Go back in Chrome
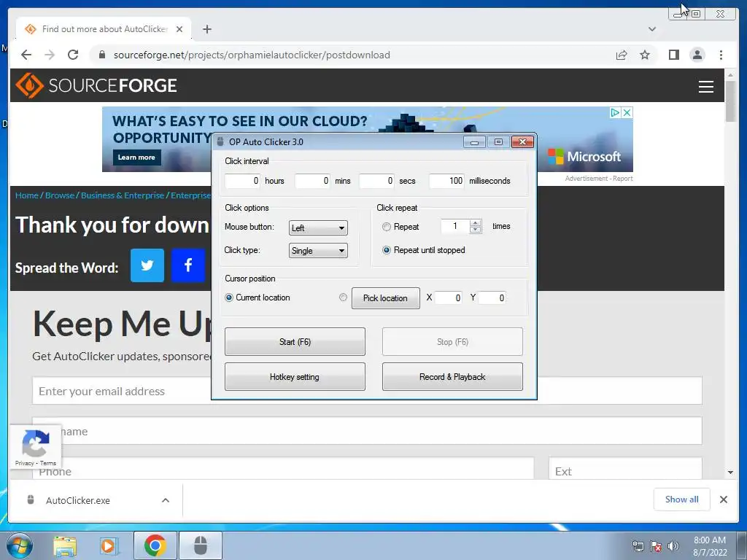Viewport: 747px width, 560px height. (26, 55)
